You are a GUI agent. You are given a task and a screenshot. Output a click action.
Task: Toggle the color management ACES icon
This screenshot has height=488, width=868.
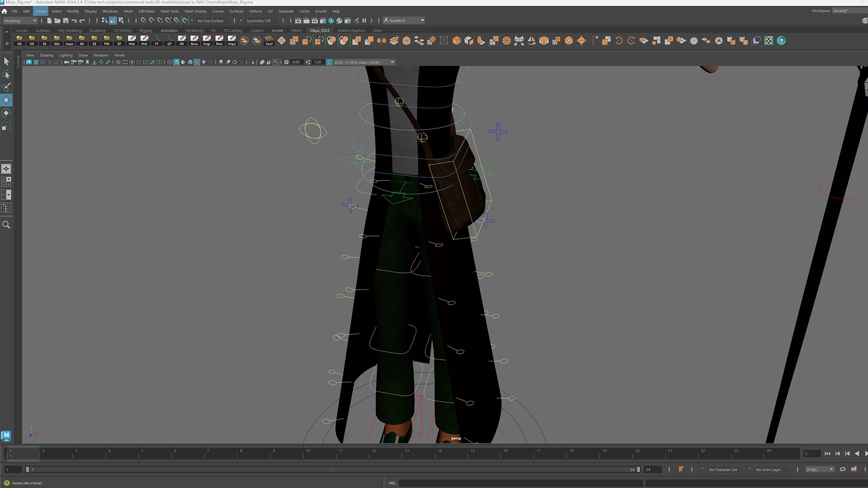329,62
